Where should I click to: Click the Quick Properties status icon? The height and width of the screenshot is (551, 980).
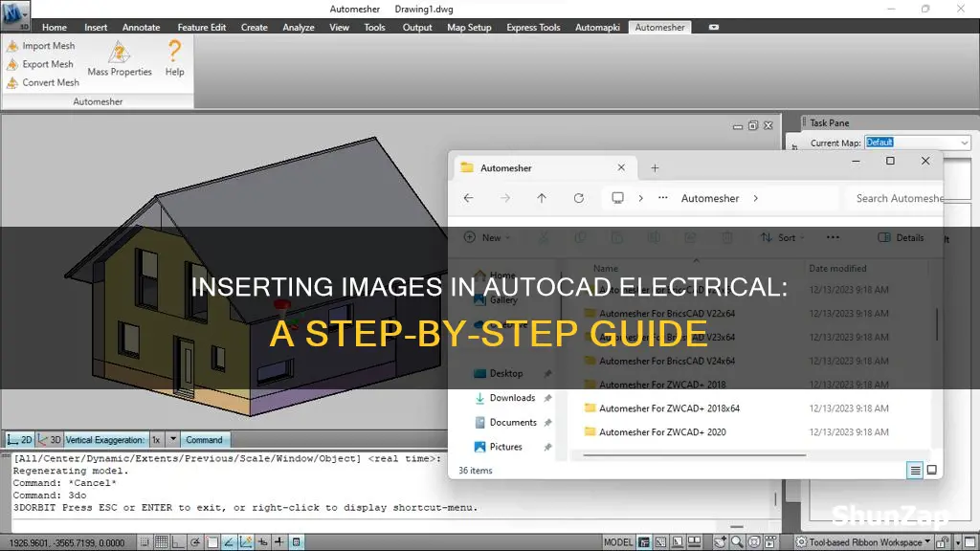click(x=297, y=542)
